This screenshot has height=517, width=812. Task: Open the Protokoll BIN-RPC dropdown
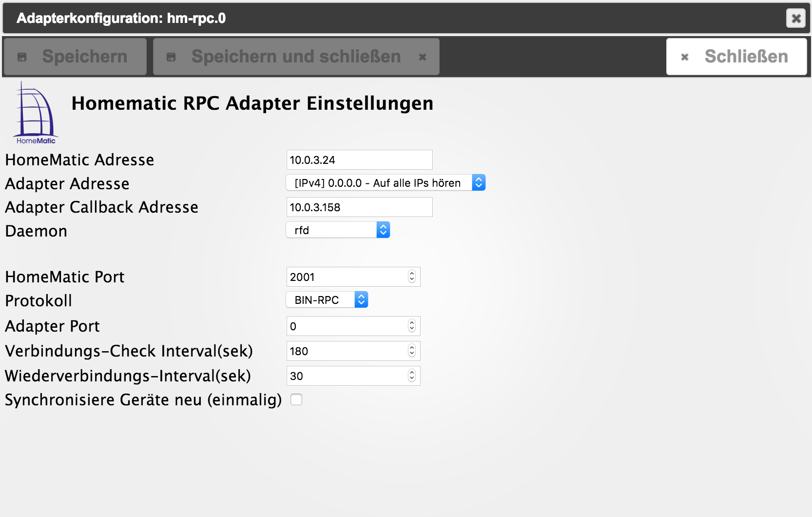point(327,300)
